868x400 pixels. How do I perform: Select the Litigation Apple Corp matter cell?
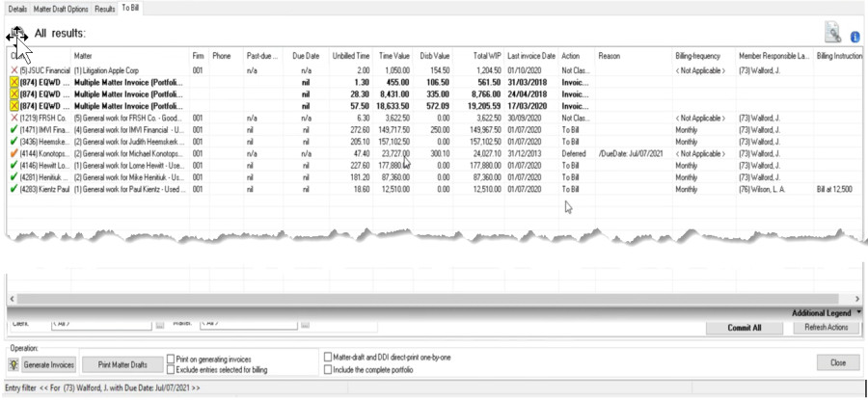pyautogui.click(x=130, y=70)
